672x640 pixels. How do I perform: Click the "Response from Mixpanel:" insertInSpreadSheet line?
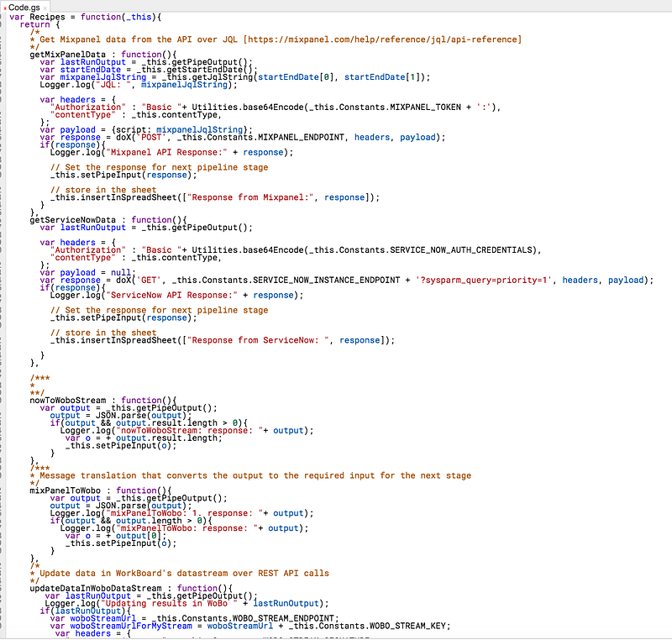[215, 197]
